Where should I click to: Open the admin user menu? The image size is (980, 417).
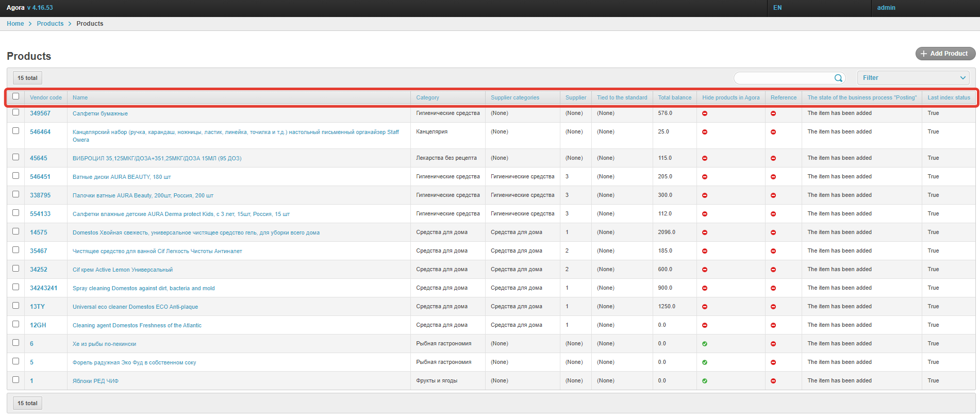(x=886, y=8)
